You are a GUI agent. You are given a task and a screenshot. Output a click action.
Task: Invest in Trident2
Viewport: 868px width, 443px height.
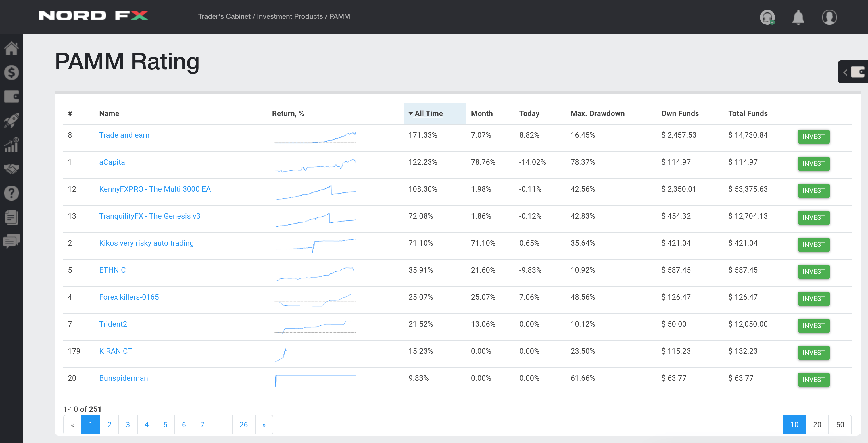click(813, 325)
